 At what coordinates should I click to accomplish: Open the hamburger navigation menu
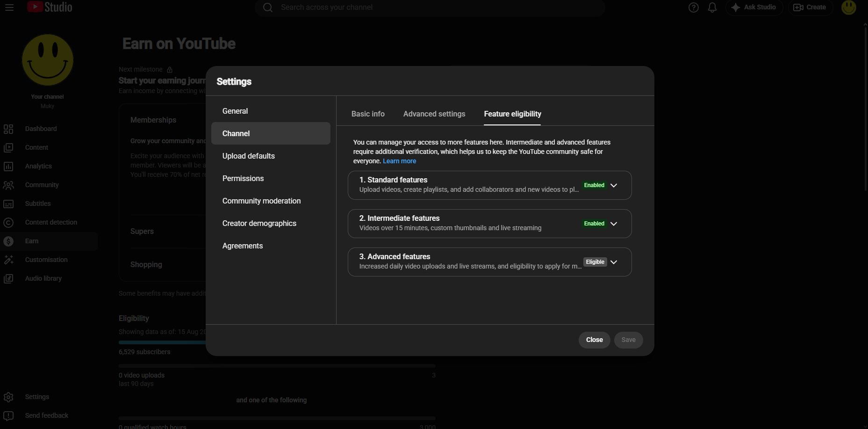coord(9,7)
